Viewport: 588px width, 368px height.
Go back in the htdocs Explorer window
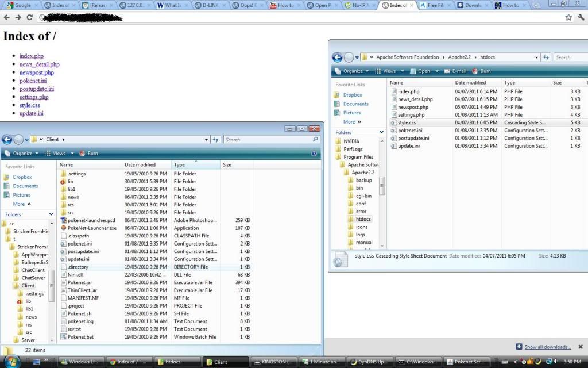(337, 57)
